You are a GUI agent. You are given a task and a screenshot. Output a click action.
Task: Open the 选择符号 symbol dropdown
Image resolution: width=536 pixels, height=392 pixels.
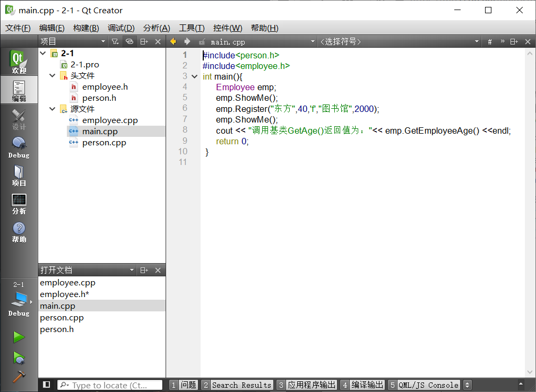pyautogui.click(x=399, y=42)
